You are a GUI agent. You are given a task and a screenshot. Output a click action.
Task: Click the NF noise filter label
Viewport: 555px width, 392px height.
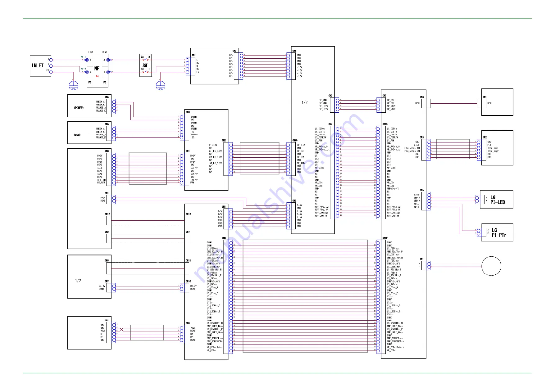pos(97,68)
